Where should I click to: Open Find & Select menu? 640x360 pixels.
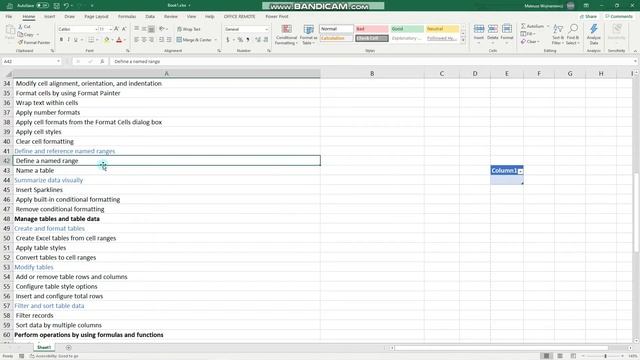click(573, 34)
